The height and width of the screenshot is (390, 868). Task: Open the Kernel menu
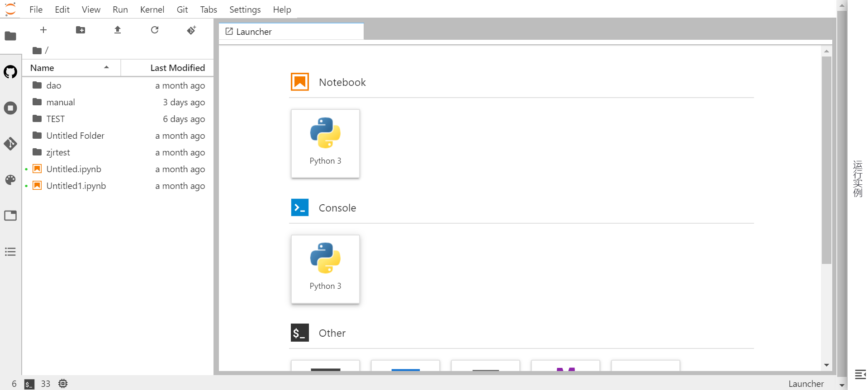pyautogui.click(x=152, y=9)
